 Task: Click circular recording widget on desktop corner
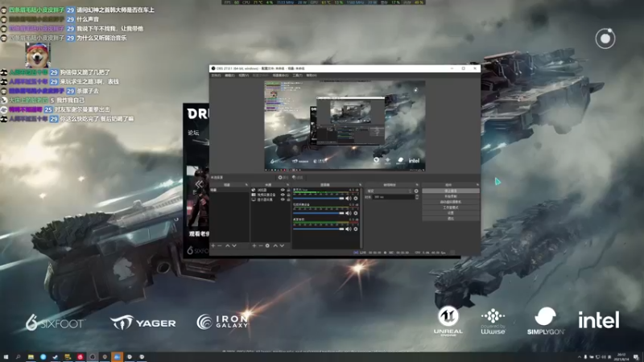[x=605, y=39]
